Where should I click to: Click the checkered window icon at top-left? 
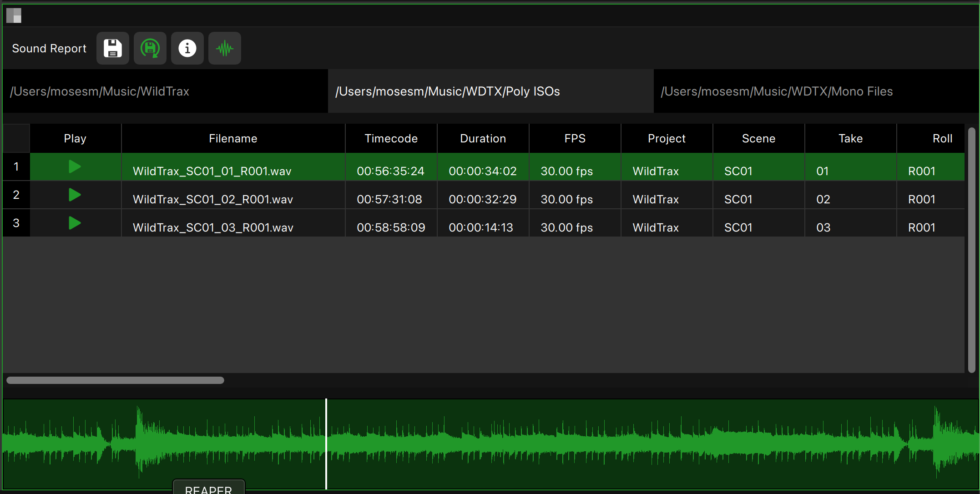point(14,15)
